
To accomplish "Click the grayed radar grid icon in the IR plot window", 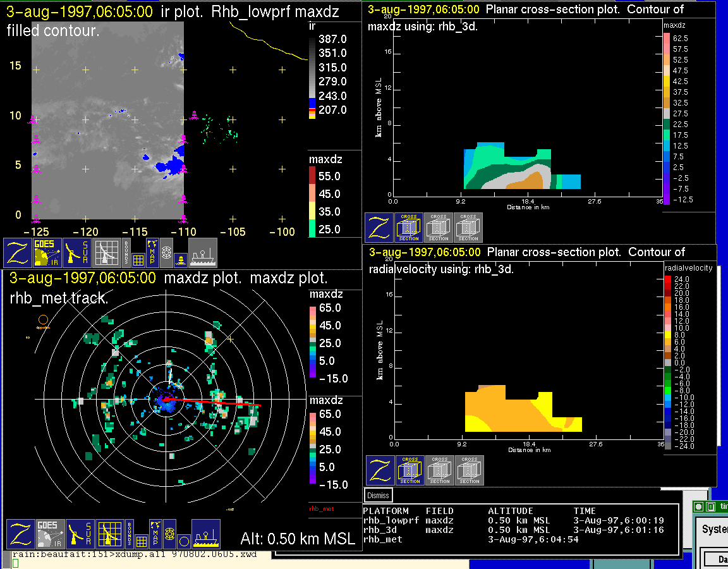I will click(107, 253).
